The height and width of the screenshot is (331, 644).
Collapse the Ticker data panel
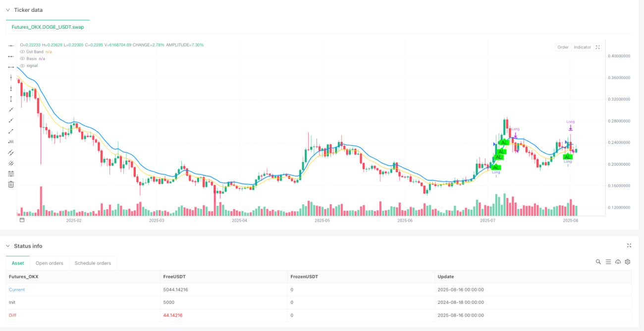[8, 10]
